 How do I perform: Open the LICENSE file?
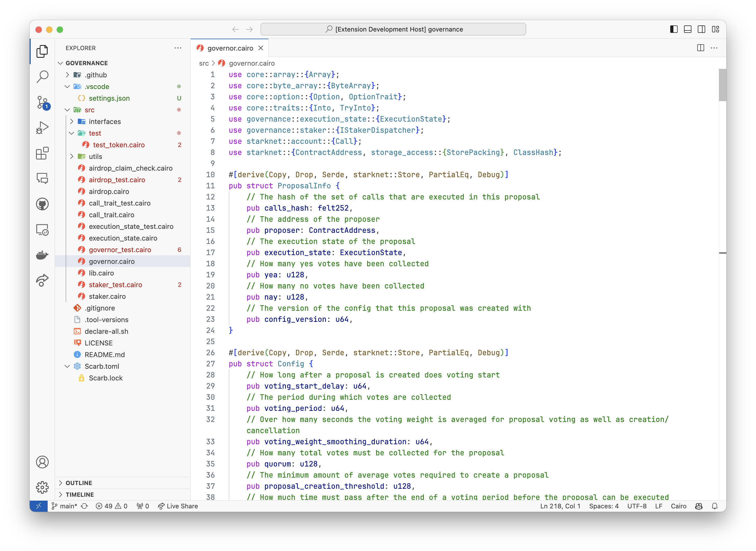pyautogui.click(x=98, y=343)
